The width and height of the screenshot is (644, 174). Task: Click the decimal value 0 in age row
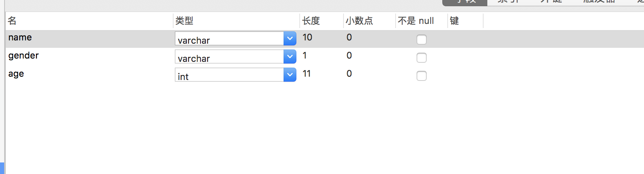click(349, 74)
